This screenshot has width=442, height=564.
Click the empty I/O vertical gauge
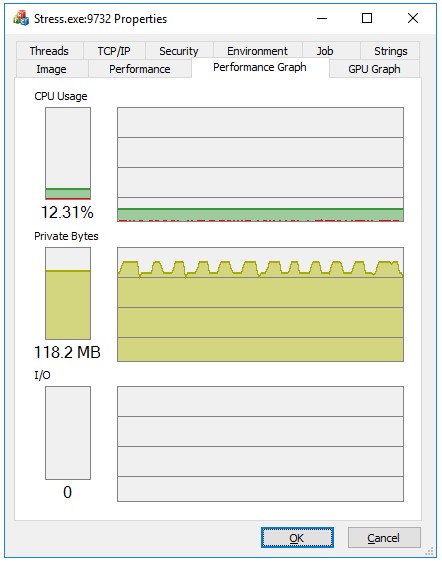(x=68, y=433)
